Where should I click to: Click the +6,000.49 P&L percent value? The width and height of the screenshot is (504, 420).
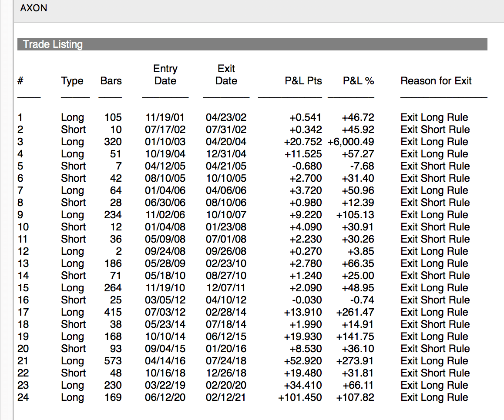point(351,142)
